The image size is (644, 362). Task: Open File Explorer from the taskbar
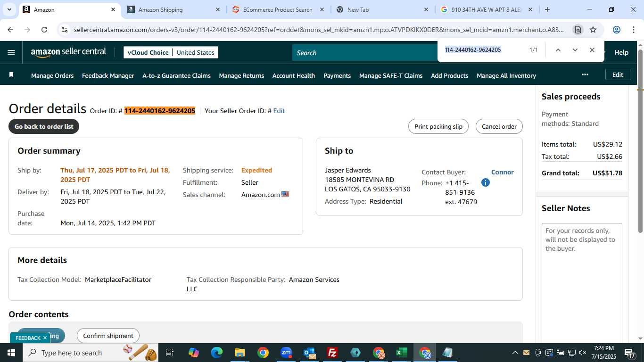(240, 353)
